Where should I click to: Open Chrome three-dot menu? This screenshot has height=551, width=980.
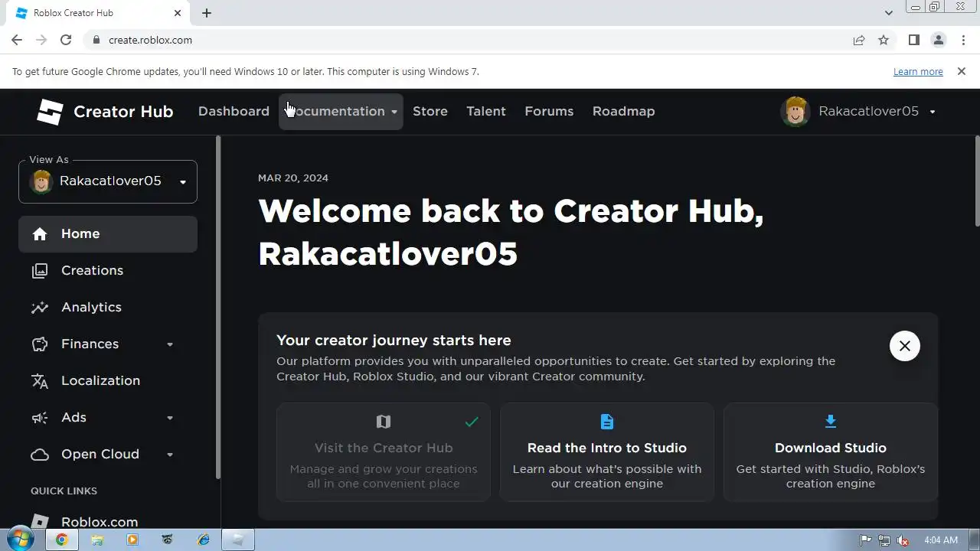(x=962, y=40)
